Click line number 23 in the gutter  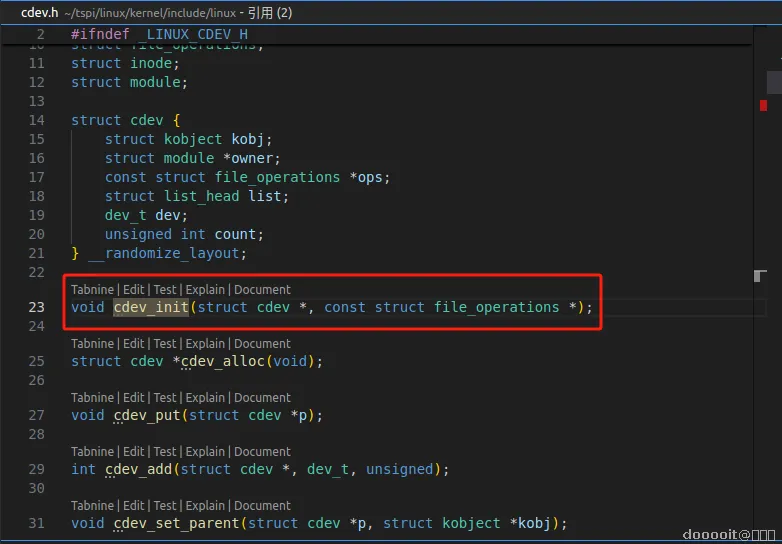(x=36, y=307)
